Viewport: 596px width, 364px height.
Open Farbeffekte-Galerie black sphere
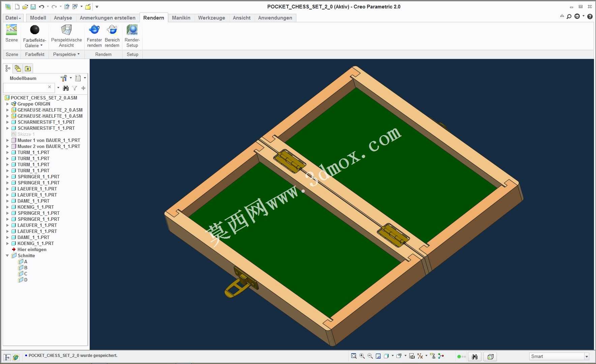click(34, 36)
